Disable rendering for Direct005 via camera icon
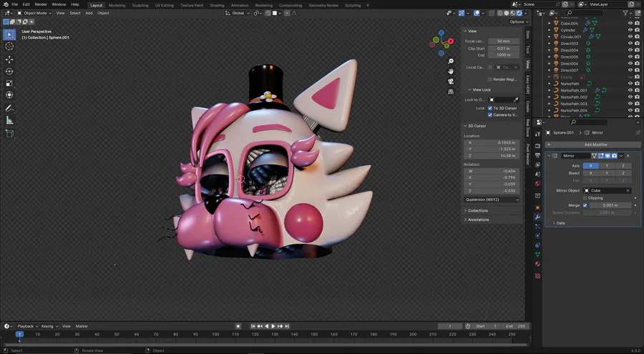 click(x=637, y=56)
